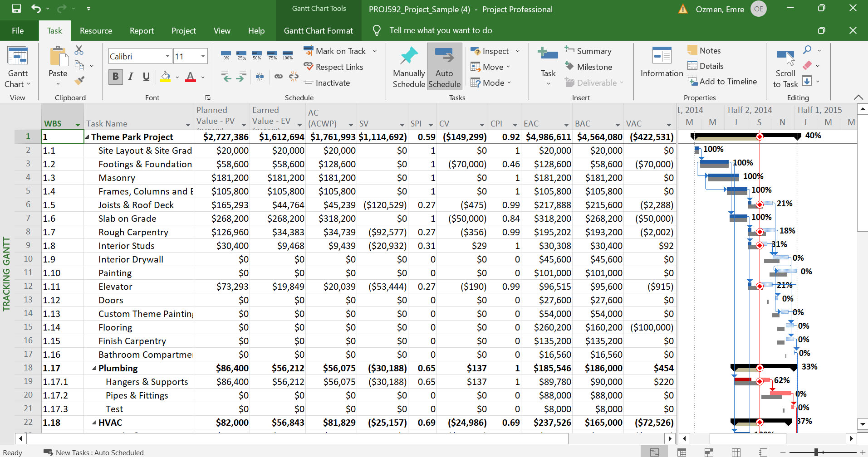
Task: Toggle Bold formatting
Action: [x=115, y=77]
